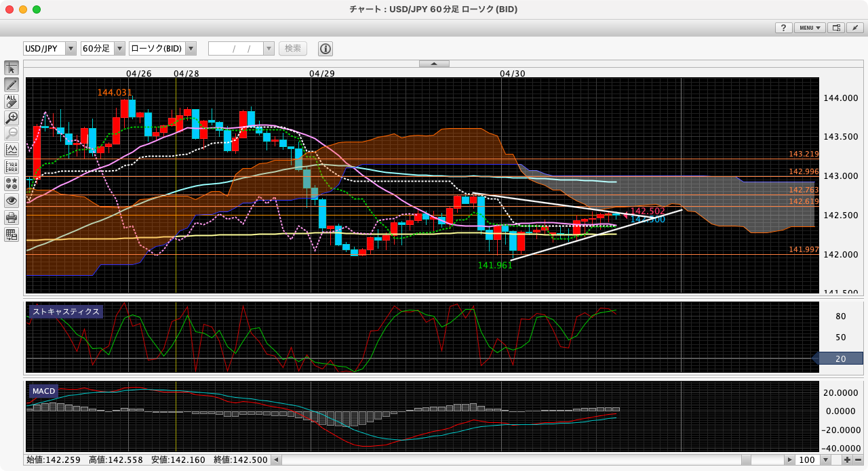Click the plus zoom button at bottom
Image resolution: width=868 pixels, height=471 pixels.
848,459
